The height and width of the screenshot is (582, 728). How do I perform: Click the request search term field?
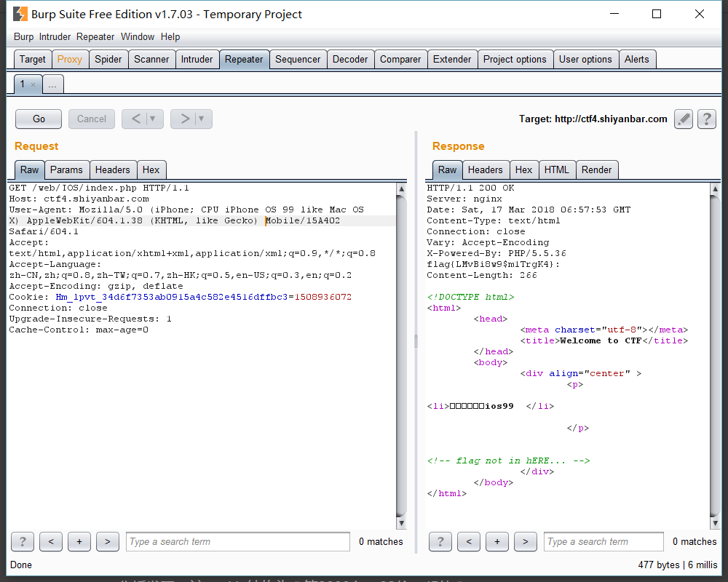point(238,541)
